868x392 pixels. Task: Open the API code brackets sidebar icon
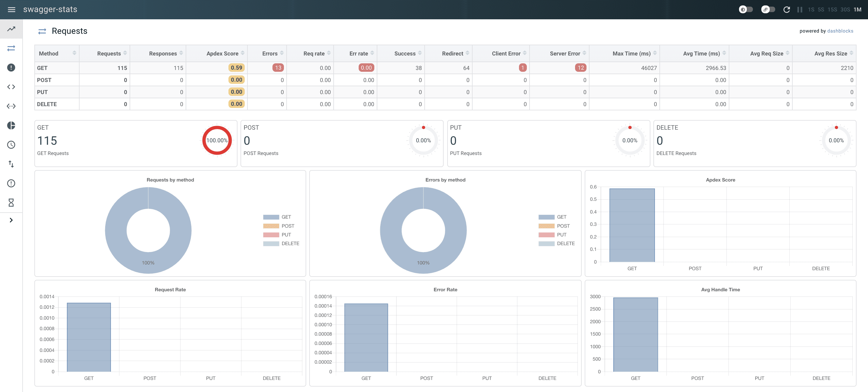[x=11, y=87]
